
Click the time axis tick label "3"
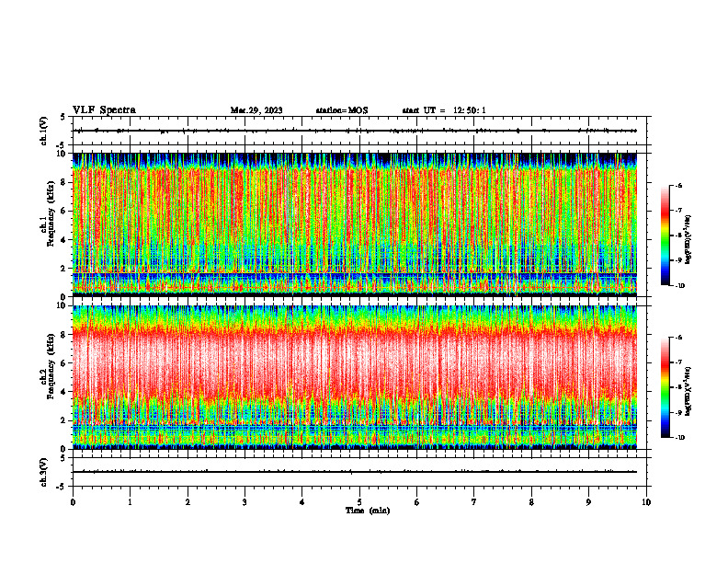click(x=245, y=502)
